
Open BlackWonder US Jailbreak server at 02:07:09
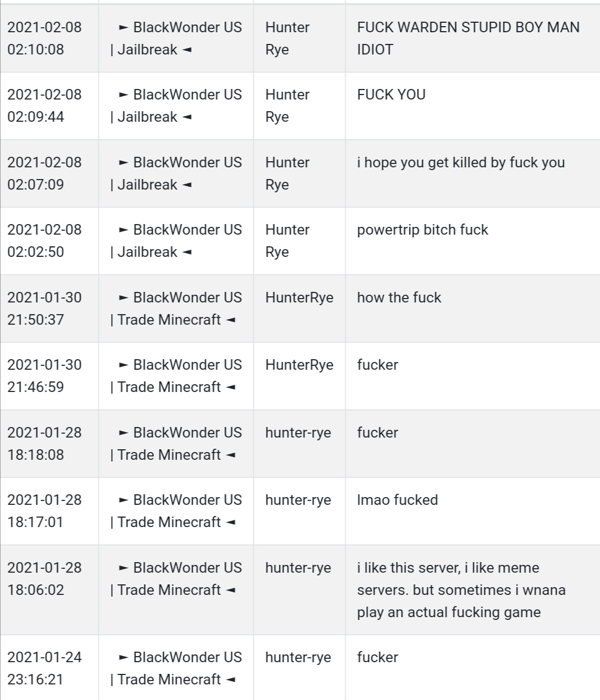(176, 173)
